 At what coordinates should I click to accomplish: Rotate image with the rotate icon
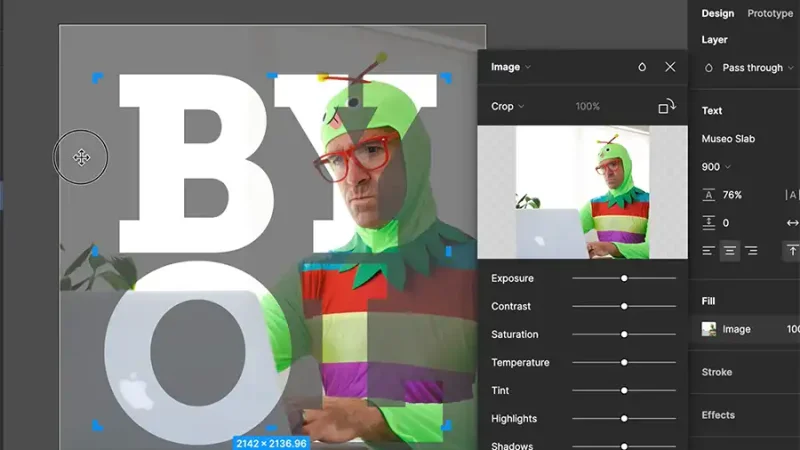point(666,107)
